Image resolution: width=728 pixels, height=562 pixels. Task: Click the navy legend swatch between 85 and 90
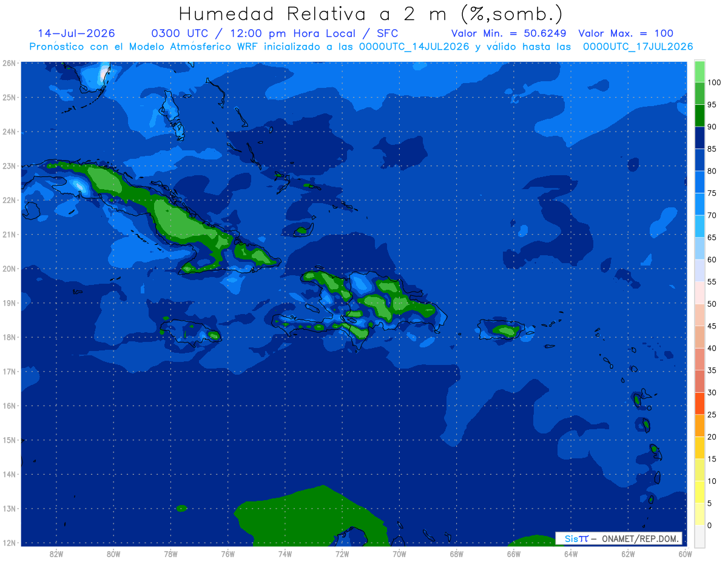699,138
